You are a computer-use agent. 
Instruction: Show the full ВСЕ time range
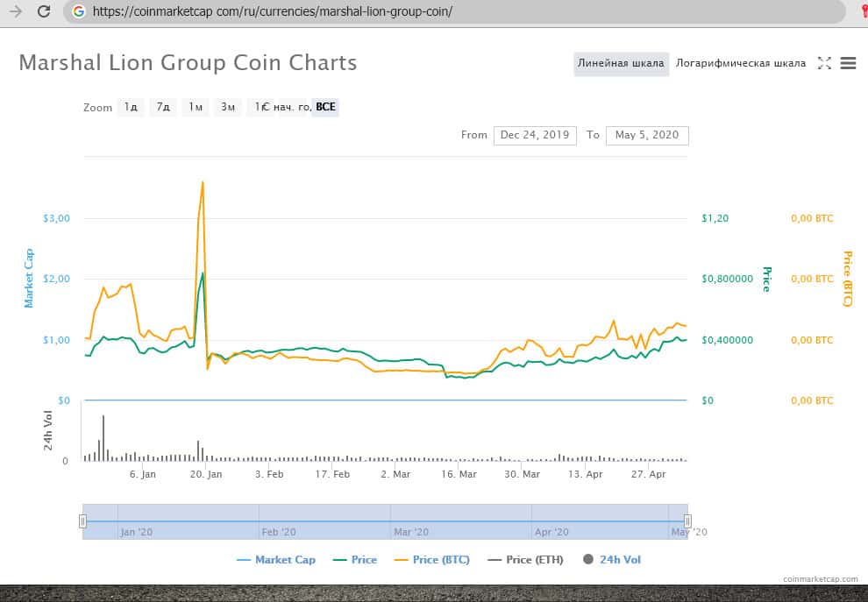point(325,107)
